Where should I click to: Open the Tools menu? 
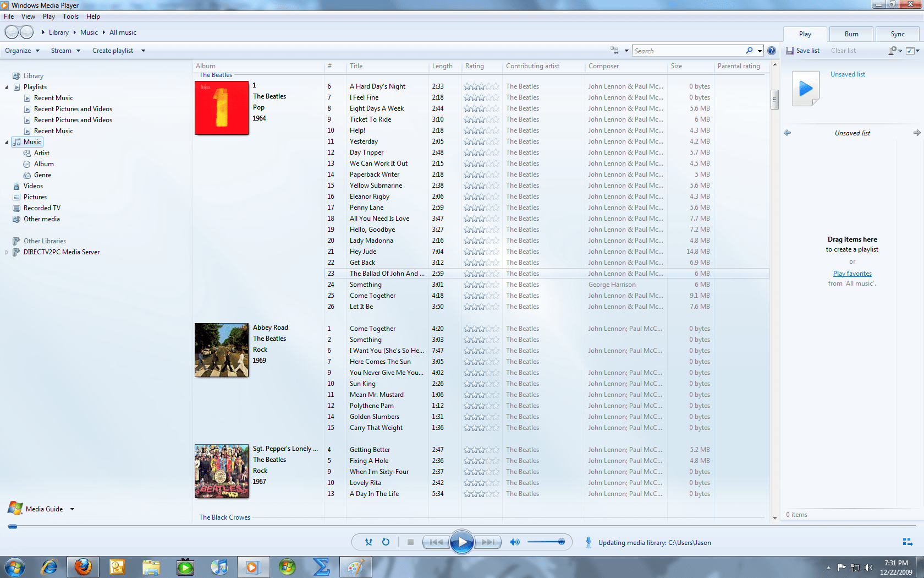(70, 17)
